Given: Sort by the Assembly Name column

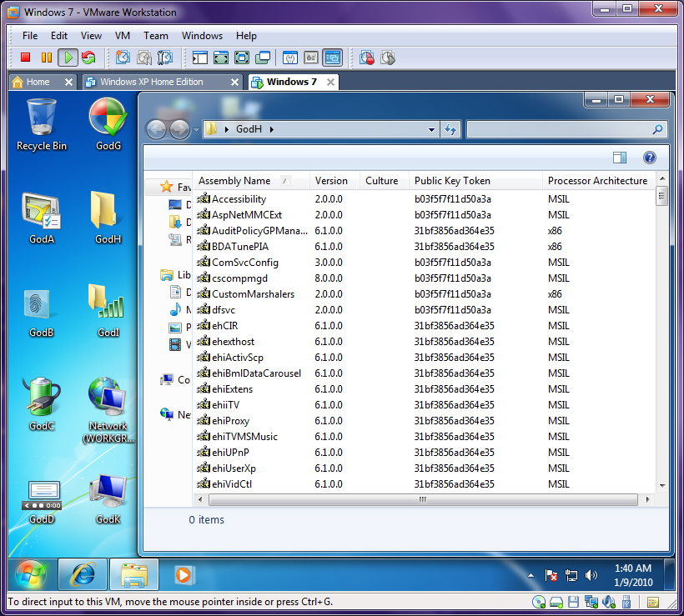Looking at the screenshot, I should [251, 181].
